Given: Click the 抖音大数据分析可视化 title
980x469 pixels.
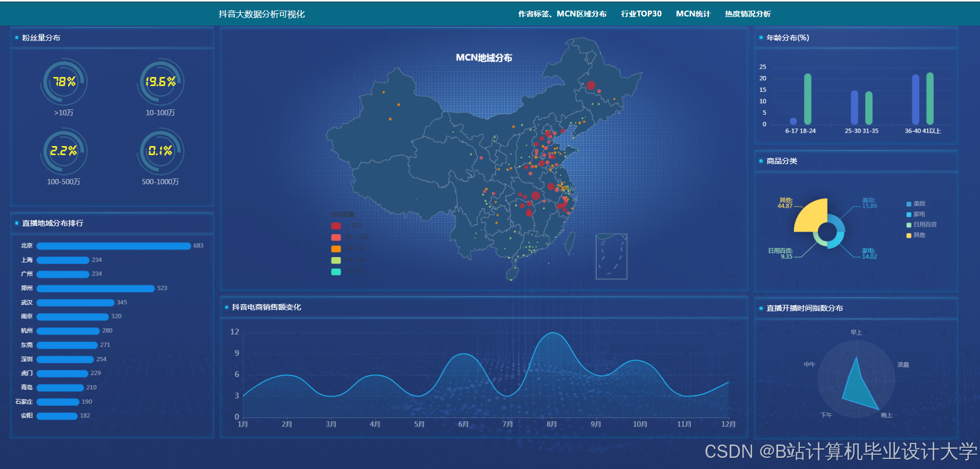Looking at the screenshot, I should (261, 14).
